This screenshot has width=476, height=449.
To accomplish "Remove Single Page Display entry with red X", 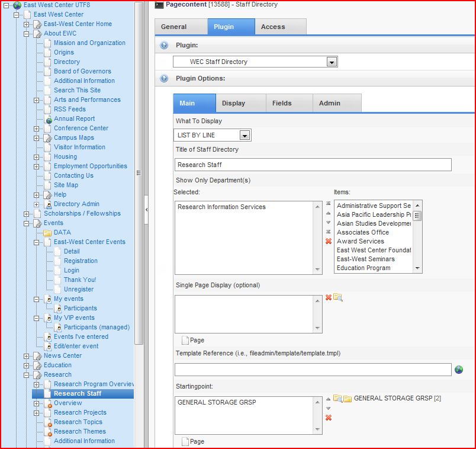I will (329, 297).
